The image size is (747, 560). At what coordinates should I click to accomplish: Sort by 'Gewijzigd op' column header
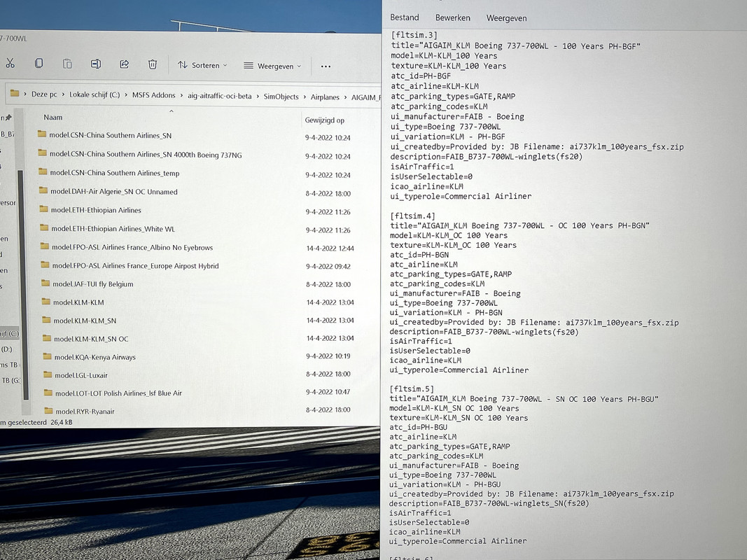click(x=324, y=120)
